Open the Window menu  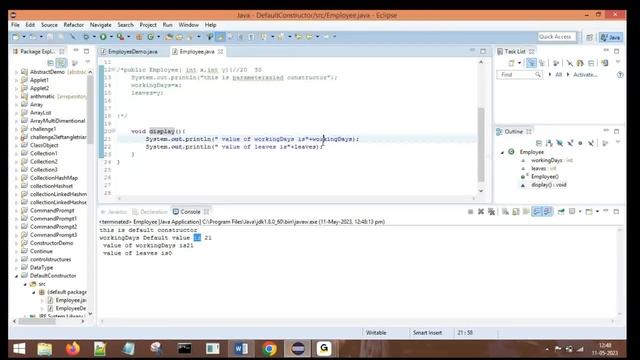pyautogui.click(x=189, y=25)
